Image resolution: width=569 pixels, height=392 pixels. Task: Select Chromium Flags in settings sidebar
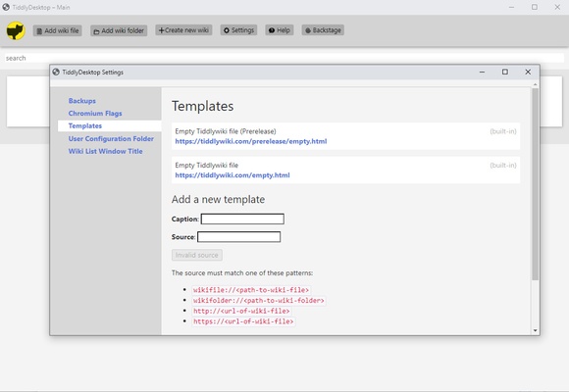[x=95, y=114]
